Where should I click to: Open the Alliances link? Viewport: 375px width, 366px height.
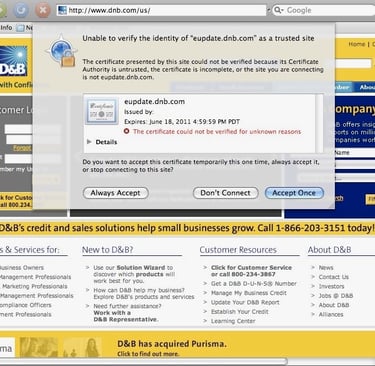[331, 314]
